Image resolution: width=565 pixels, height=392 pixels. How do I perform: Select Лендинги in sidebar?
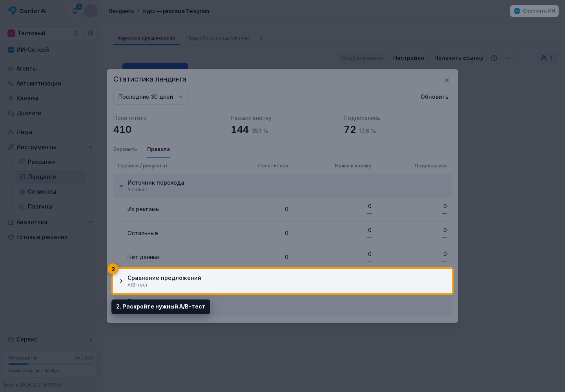click(x=51, y=177)
